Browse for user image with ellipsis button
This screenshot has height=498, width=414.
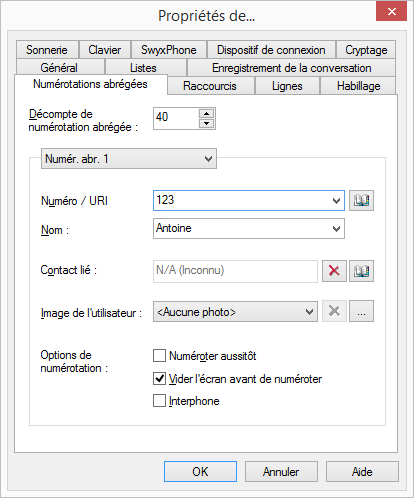(x=361, y=311)
